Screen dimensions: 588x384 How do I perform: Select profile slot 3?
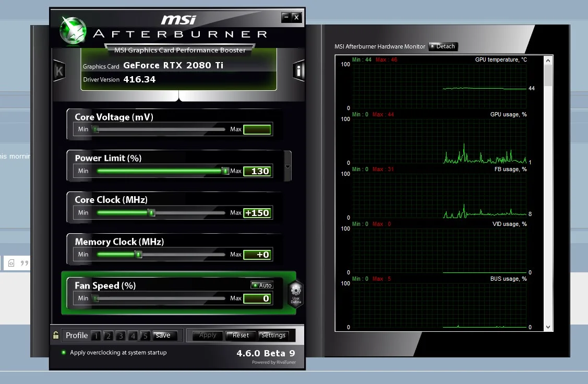click(121, 335)
